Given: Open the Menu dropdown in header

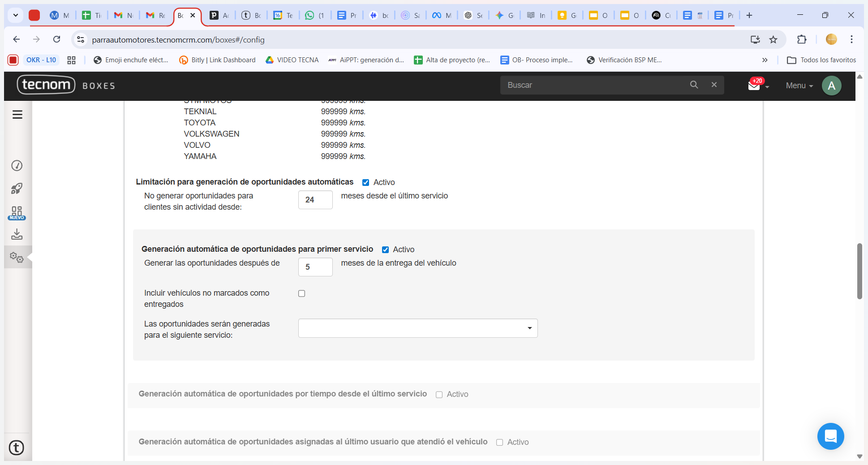Looking at the screenshot, I should (799, 86).
